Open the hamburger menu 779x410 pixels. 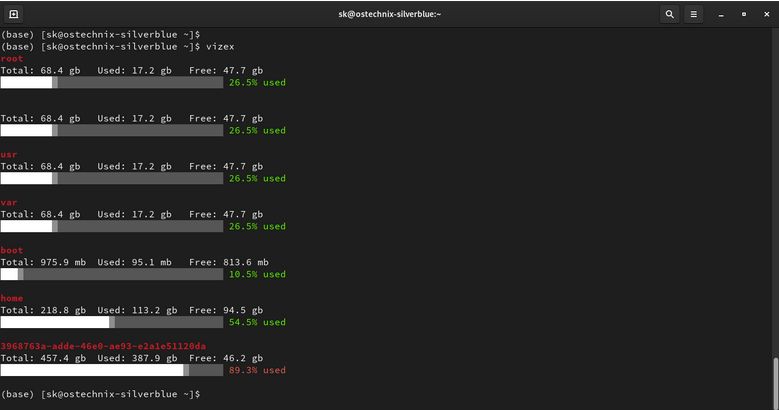click(x=697, y=14)
